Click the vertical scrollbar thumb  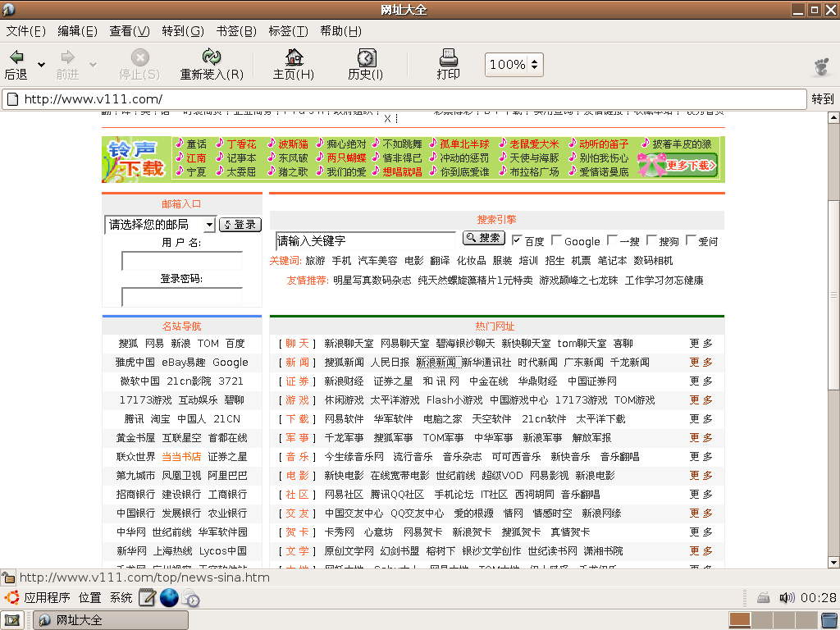[x=833, y=294]
